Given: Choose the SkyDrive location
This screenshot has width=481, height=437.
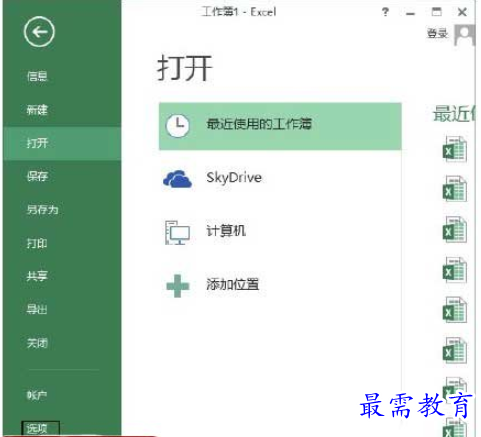Looking at the screenshot, I should coord(234,177).
